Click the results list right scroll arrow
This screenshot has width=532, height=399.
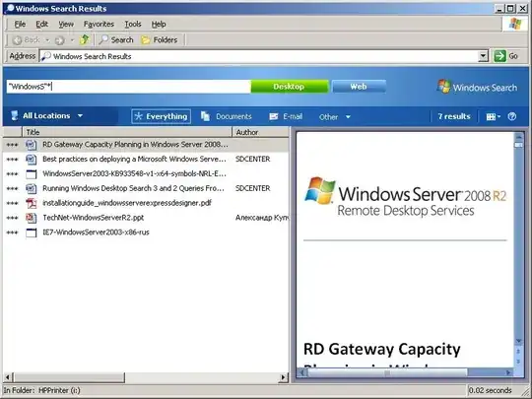pos(284,377)
